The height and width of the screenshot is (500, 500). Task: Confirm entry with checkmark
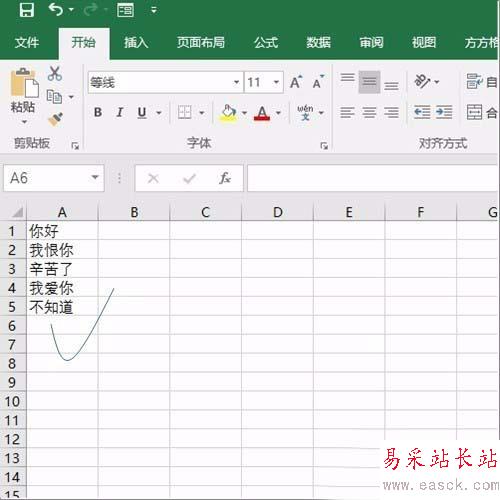click(189, 178)
